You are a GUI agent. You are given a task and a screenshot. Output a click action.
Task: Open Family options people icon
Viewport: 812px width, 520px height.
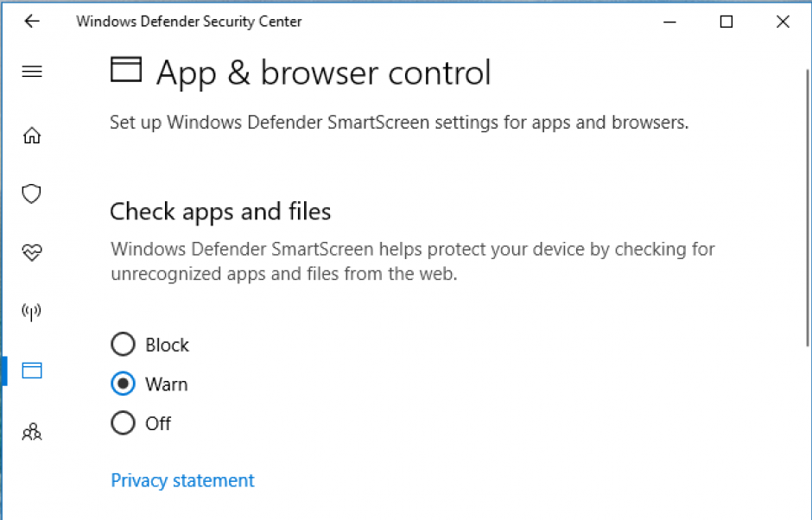(x=32, y=431)
